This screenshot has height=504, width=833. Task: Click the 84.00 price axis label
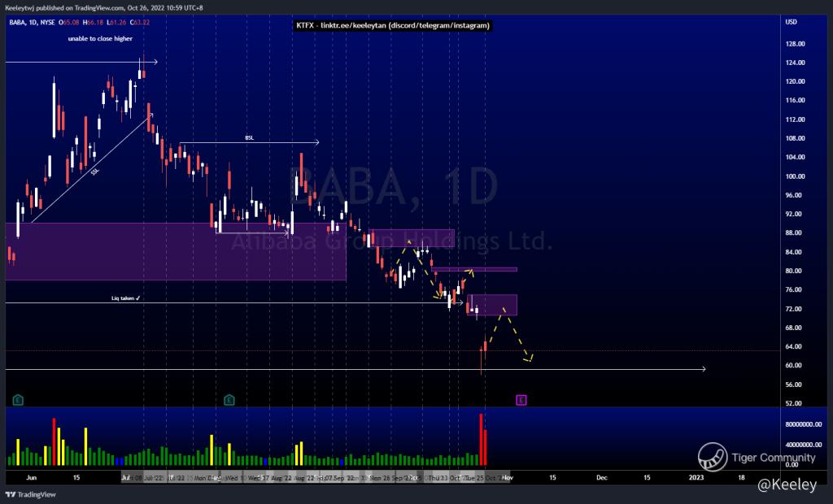(794, 252)
